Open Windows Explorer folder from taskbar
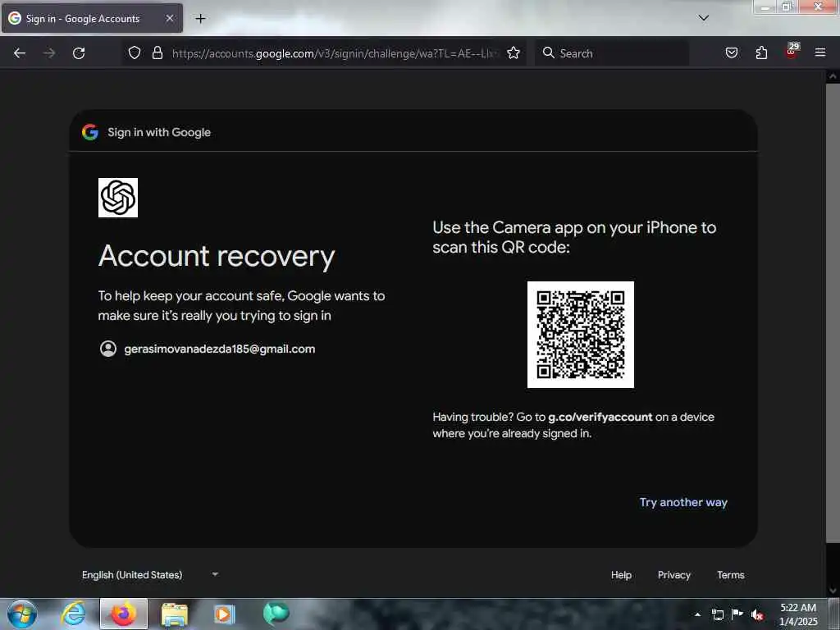The image size is (840, 630). [175, 614]
